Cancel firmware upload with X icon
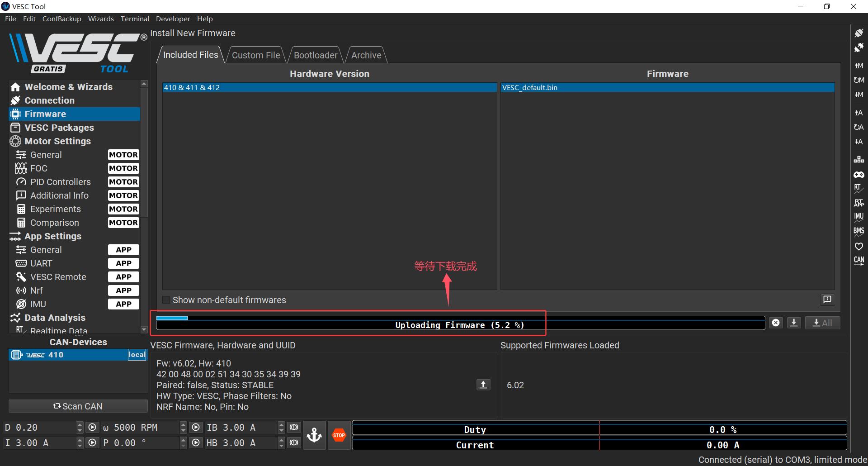This screenshot has width=868, height=466. 776,323
